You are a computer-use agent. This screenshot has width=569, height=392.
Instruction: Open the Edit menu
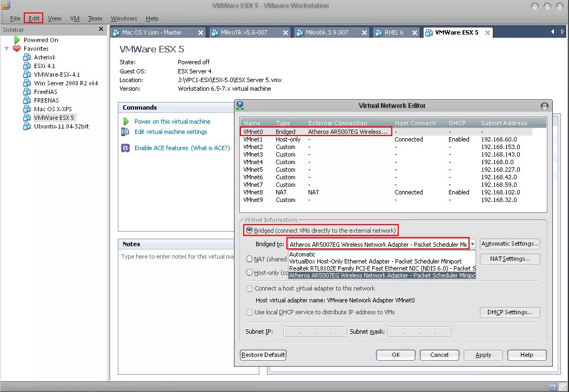(34, 18)
